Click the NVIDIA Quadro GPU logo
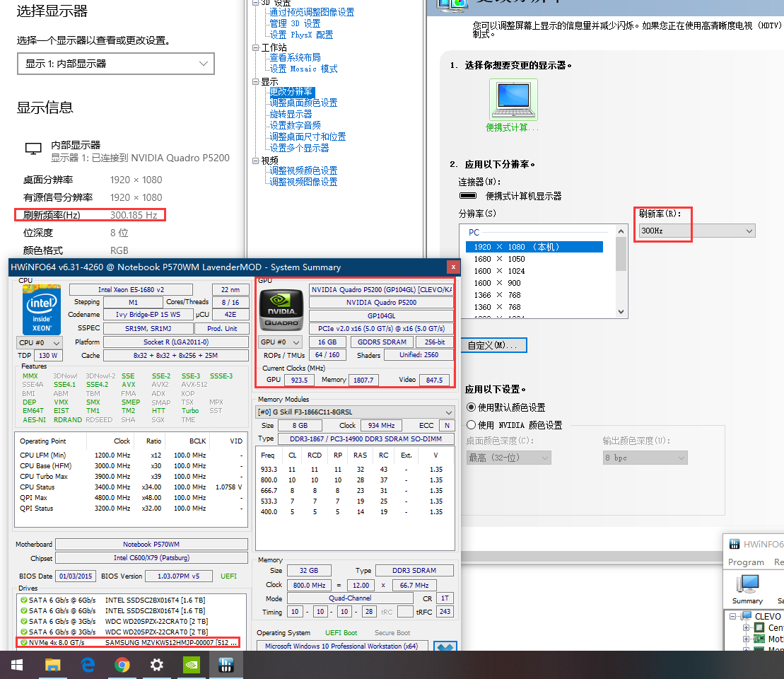The width and height of the screenshot is (784, 679). (x=281, y=311)
